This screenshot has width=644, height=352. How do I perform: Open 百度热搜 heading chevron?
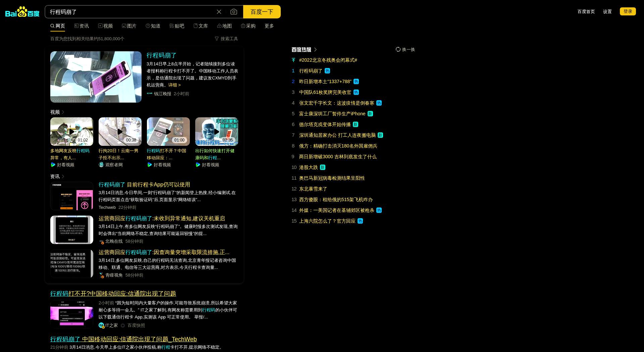tap(315, 49)
